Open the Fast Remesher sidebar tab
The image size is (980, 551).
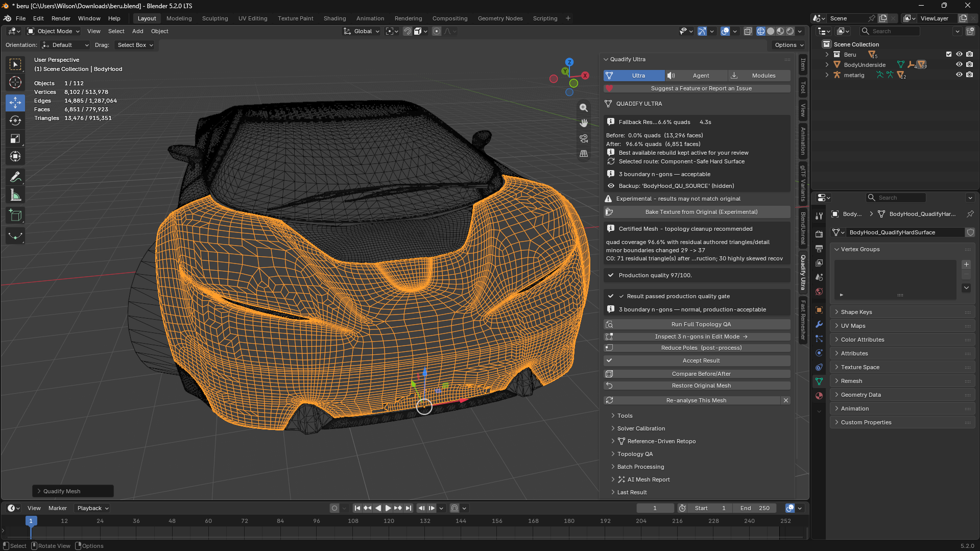pyautogui.click(x=803, y=320)
